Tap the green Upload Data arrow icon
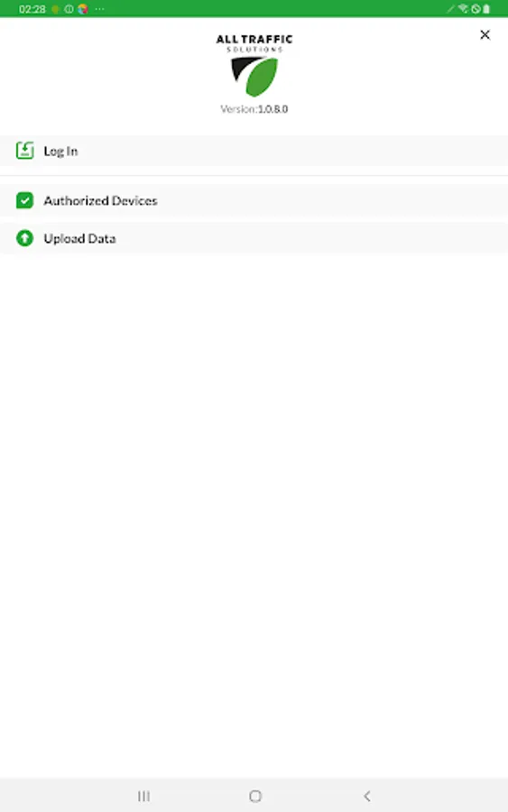The image size is (508, 812). click(25, 238)
